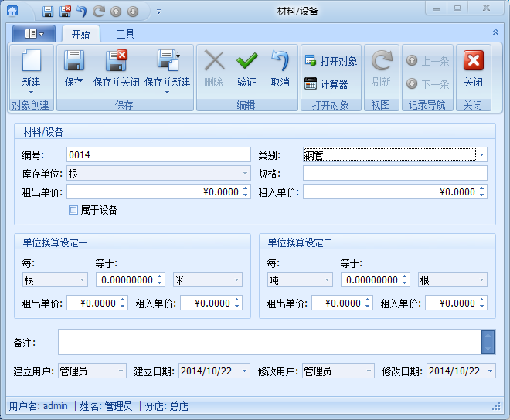Click the 验证 checkmark button

coord(246,69)
